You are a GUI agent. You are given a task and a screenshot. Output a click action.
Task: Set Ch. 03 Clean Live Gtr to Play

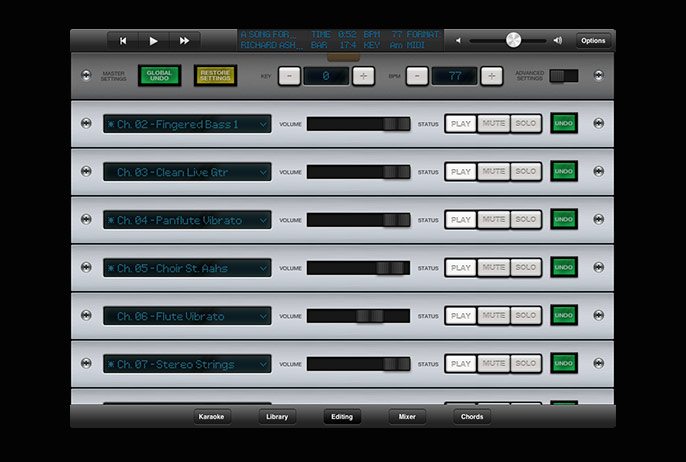[461, 172]
